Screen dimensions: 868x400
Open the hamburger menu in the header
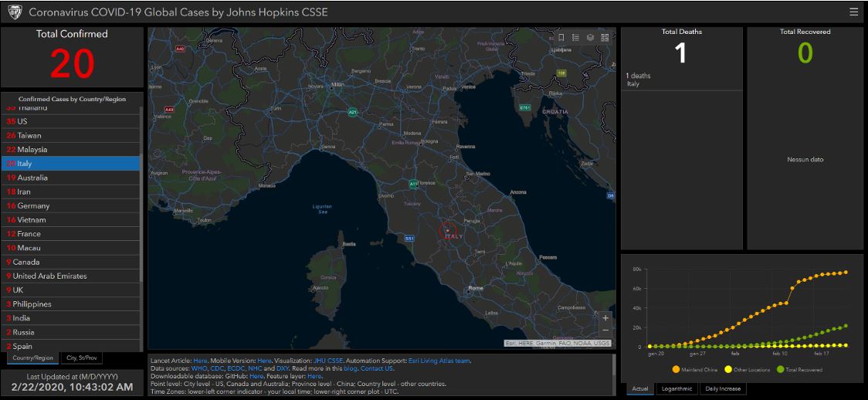pos(853,12)
